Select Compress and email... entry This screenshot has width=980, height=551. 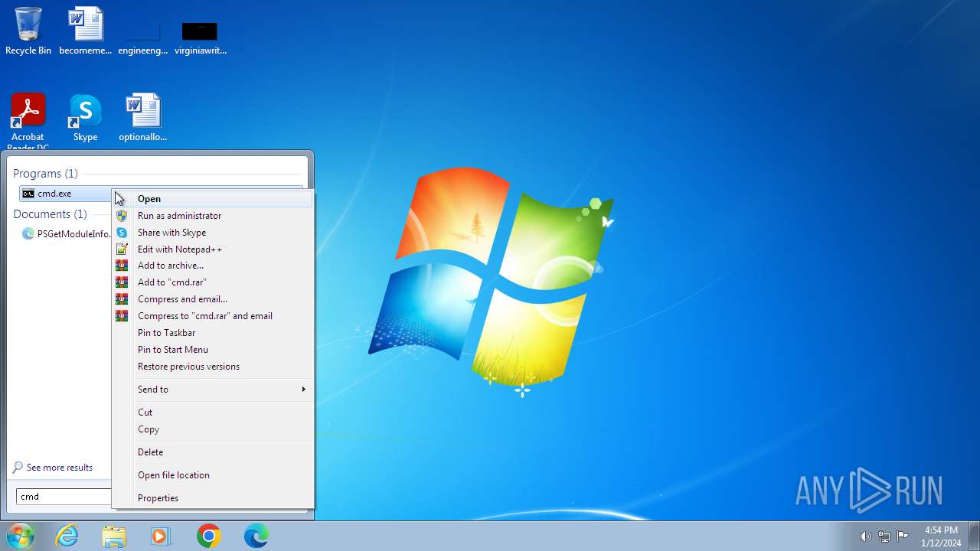pos(213,299)
